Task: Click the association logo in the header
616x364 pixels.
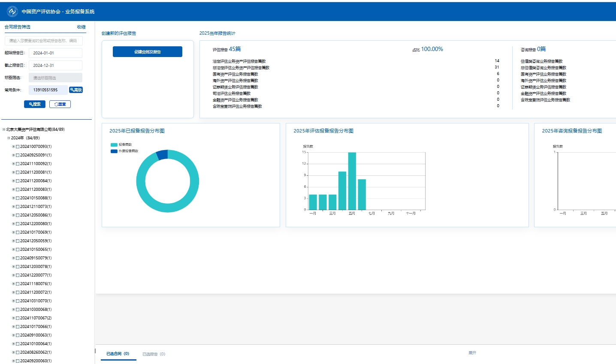Action: (12, 12)
